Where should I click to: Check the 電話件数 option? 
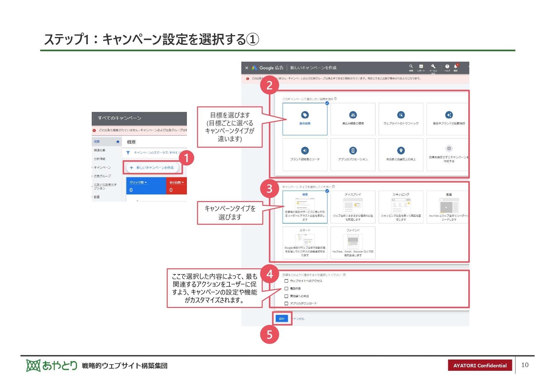coord(287,288)
